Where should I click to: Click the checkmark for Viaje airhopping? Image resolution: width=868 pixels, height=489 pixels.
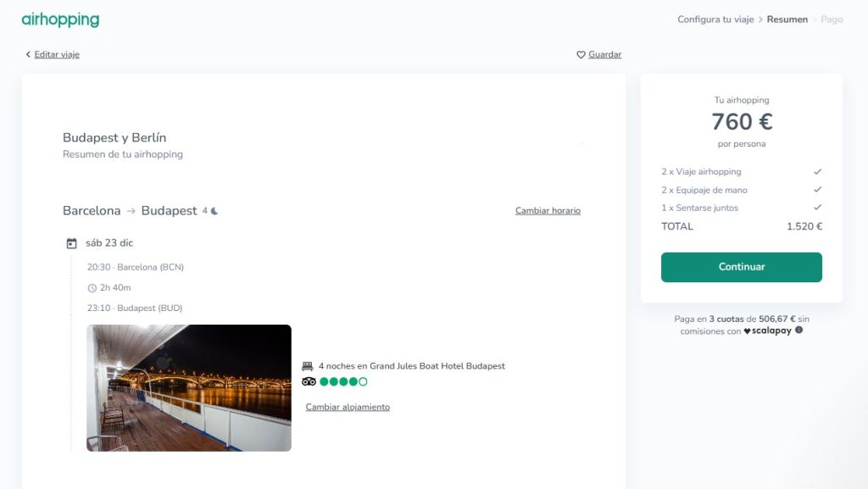click(817, 172)
